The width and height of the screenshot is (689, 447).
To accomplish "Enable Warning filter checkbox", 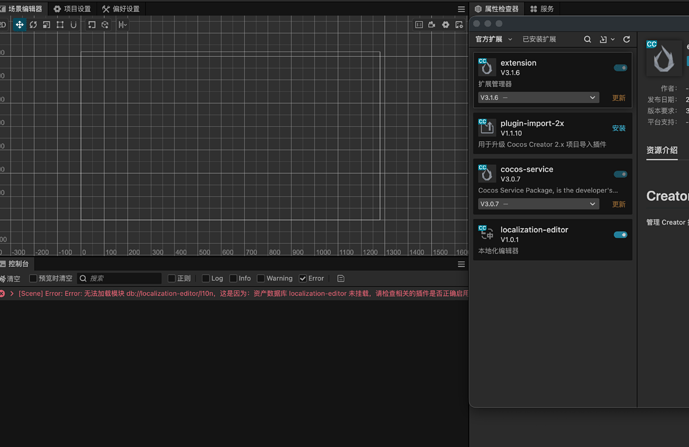I will point(261,278).
